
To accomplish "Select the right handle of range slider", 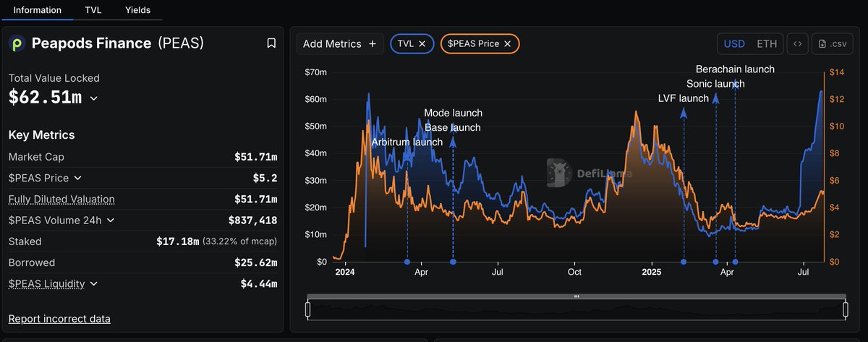I will point(845,310).
